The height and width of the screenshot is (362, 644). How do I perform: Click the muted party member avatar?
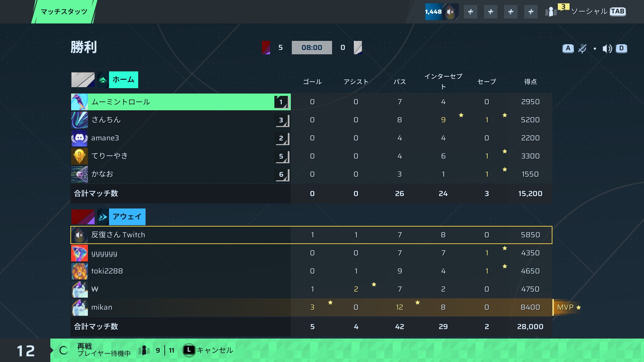(450, 12)
